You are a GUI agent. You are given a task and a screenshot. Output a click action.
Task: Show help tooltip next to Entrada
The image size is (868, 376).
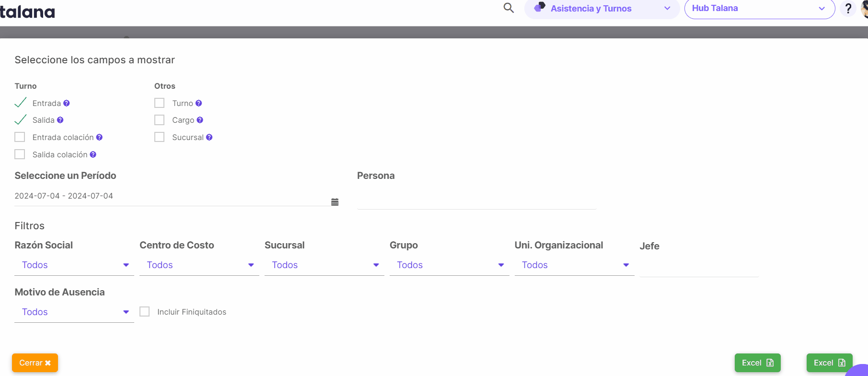67,103
